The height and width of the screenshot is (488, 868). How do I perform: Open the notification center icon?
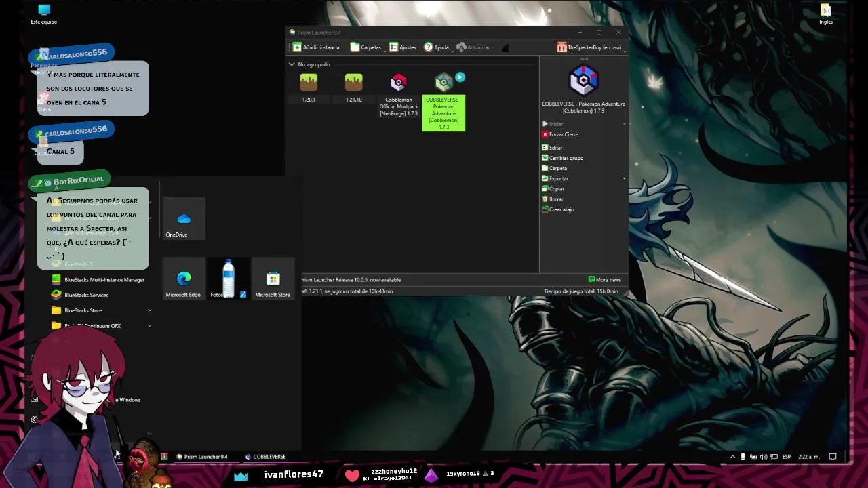[x=833, y=457]
